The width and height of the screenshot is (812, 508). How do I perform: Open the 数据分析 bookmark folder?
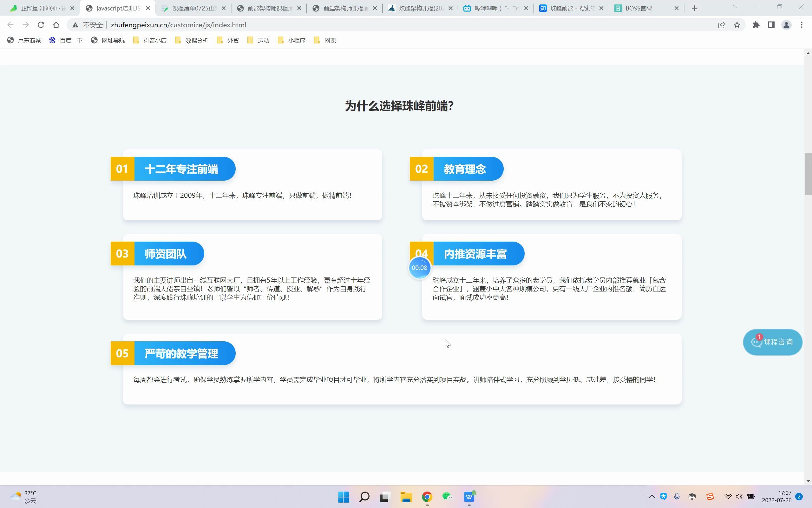(x=192, y=40)
